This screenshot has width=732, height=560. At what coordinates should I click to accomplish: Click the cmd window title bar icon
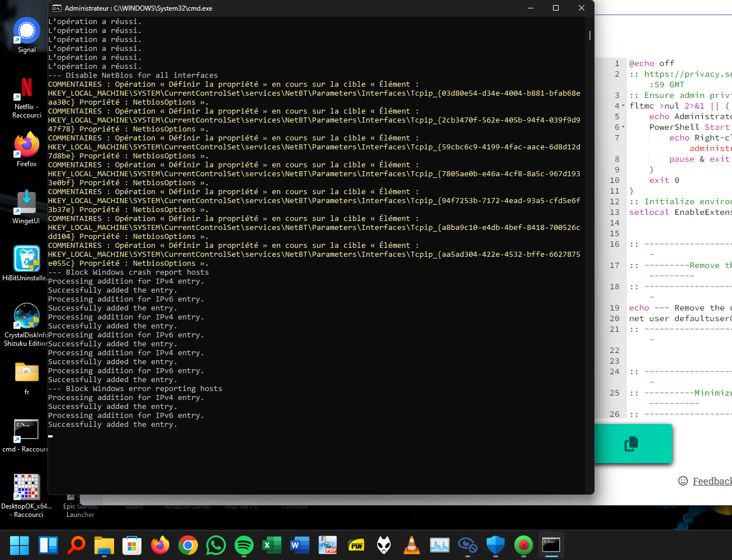coord(57,8)
